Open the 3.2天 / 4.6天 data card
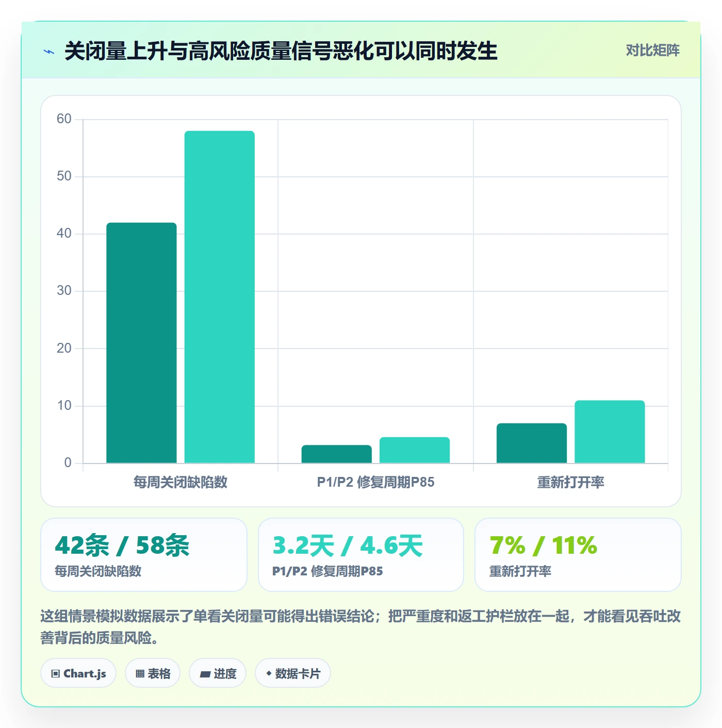 [361, 555]
